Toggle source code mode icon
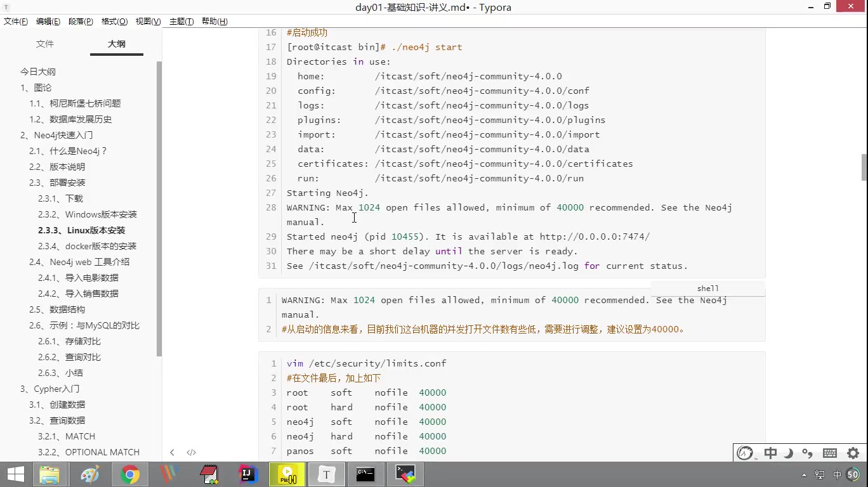 (x=191, y=452)
